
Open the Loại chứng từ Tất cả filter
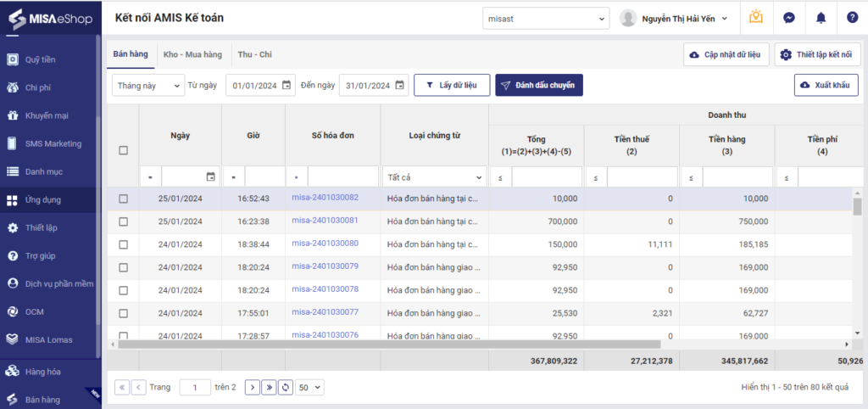coord(435,177)
